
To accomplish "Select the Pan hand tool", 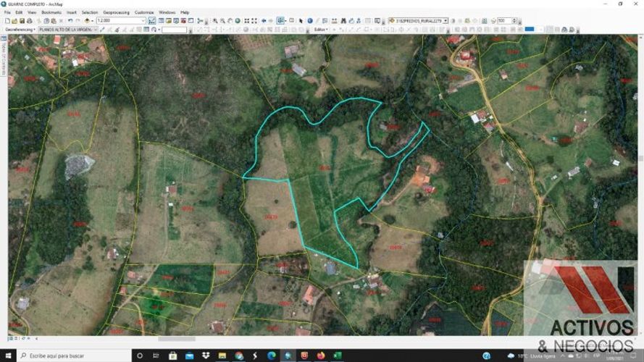I will [230, 20].
